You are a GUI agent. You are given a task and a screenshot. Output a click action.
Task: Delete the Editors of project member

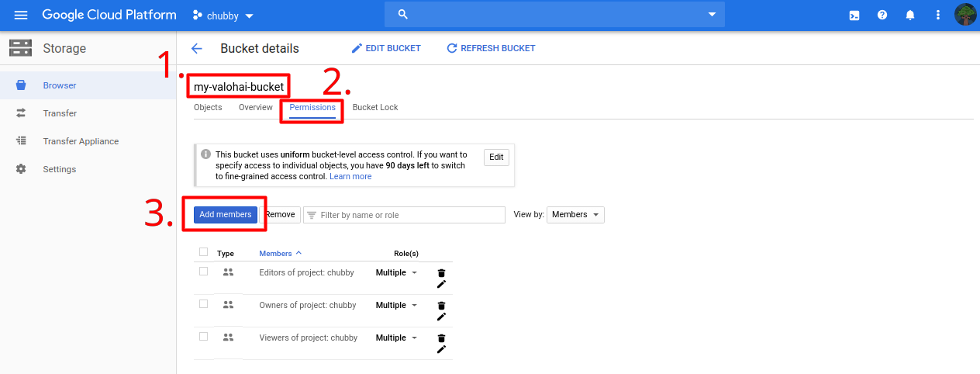click(441, 273)
